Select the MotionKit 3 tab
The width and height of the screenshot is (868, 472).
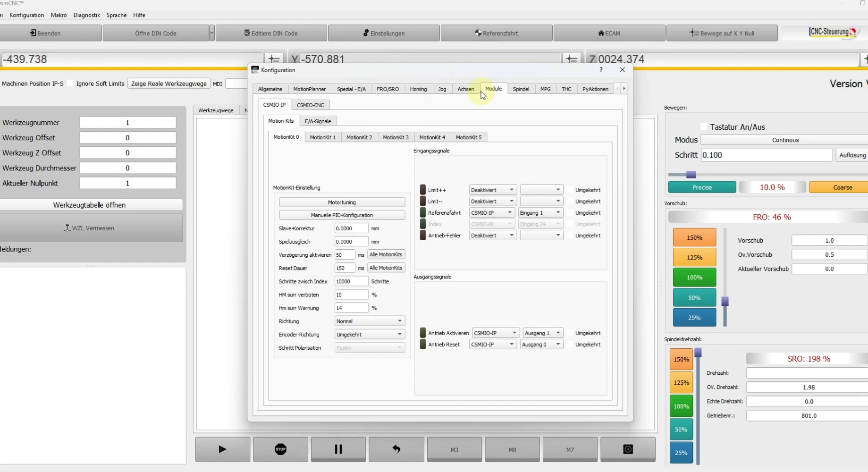[395, 137]
